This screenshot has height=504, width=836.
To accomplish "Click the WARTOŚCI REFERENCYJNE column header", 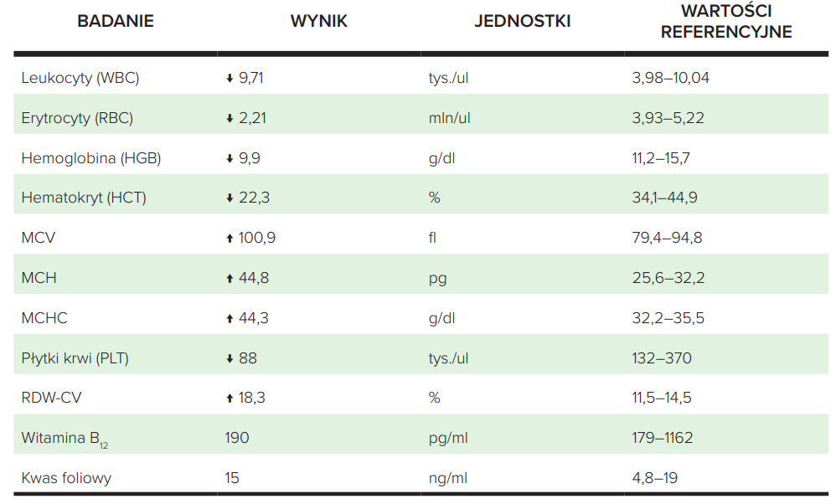I will coord(726,22).
